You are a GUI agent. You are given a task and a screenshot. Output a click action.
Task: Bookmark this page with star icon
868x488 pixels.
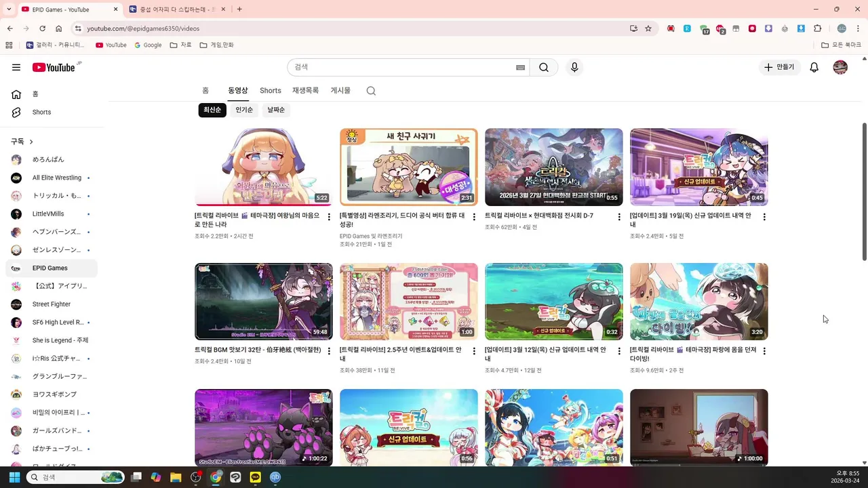coord(648,28)
